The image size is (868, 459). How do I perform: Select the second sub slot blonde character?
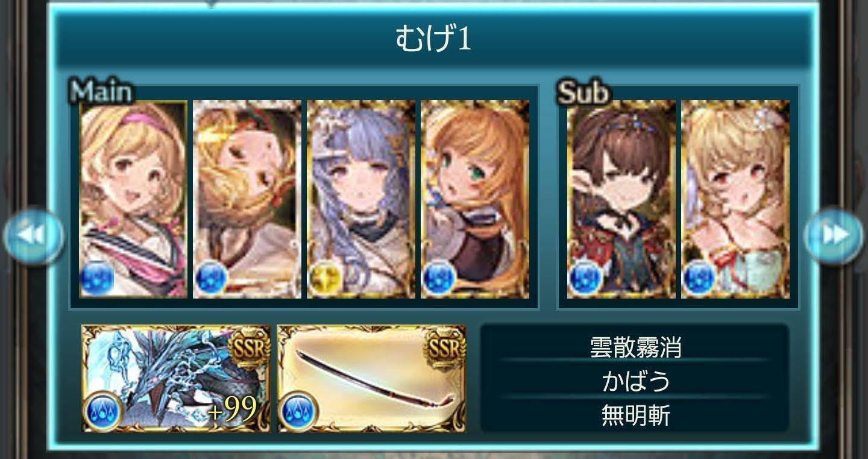coord(735,199)
